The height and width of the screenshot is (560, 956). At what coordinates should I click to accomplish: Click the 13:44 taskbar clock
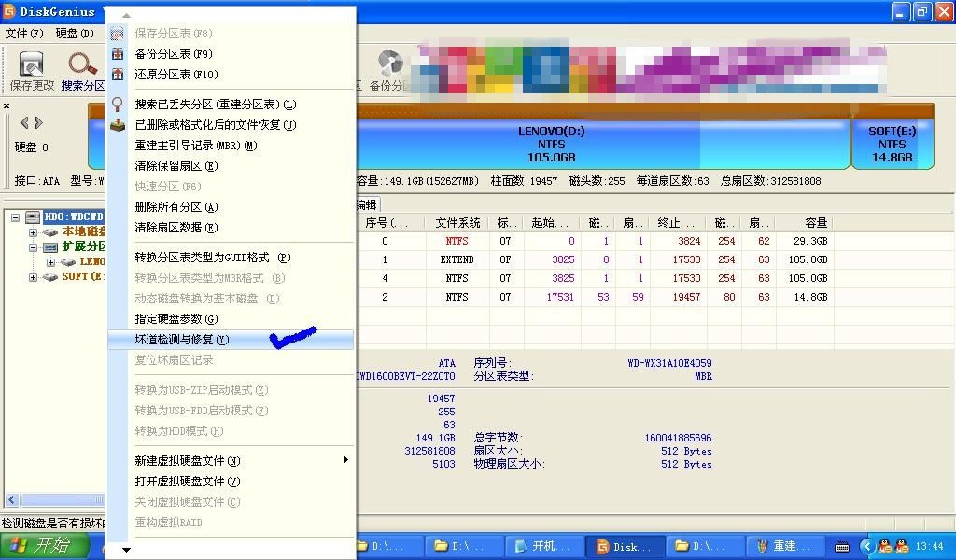click(929, 547)
